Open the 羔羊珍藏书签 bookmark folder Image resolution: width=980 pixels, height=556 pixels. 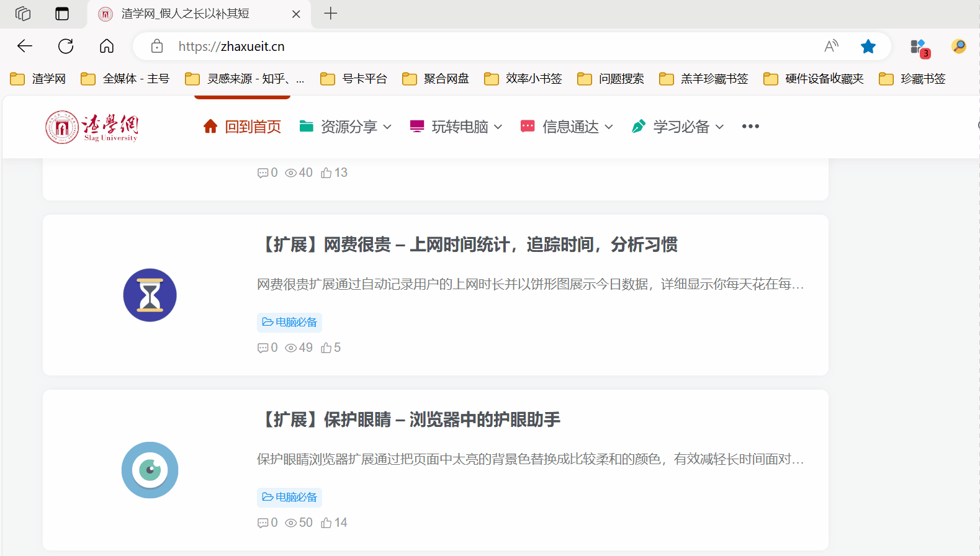coord(704,79)
